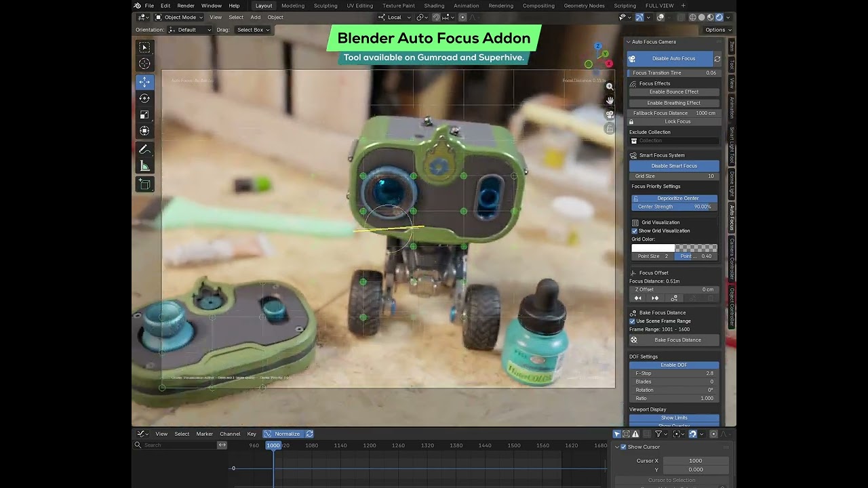This screenshot has width=868, height=488.
Task: Select the Add Cube tool
Action: pyautogui.click(x=144, y=184)
